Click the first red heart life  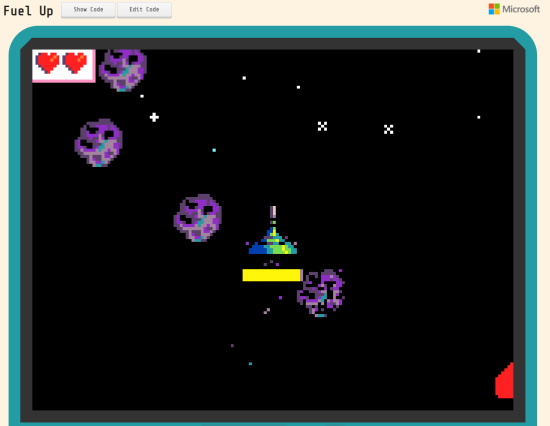click(x=48, y=63)
